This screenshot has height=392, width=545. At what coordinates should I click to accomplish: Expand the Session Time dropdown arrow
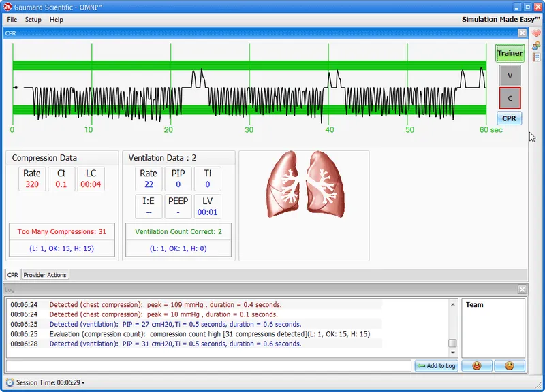pos(83,383)
